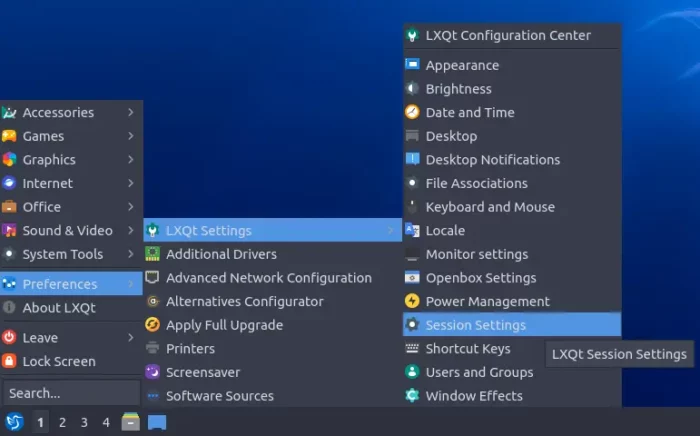Screen dimensions: 700x436
Task: Click the Appearance monitor icon
Action: [x=412, y=65]
